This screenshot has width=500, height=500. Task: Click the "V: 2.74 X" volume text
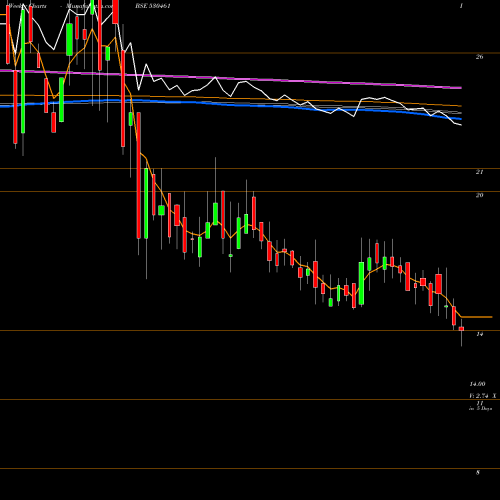pyautogui.click(x=483, y=396)
